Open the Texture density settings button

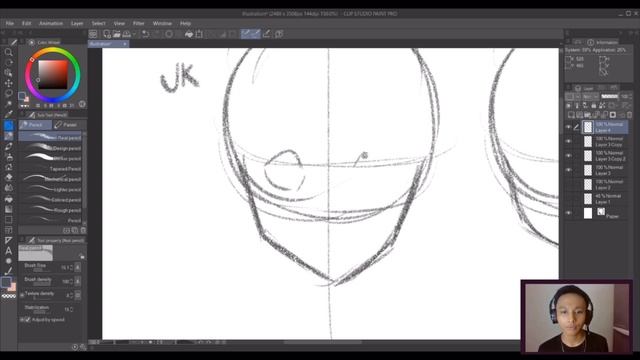pos(78,295)
